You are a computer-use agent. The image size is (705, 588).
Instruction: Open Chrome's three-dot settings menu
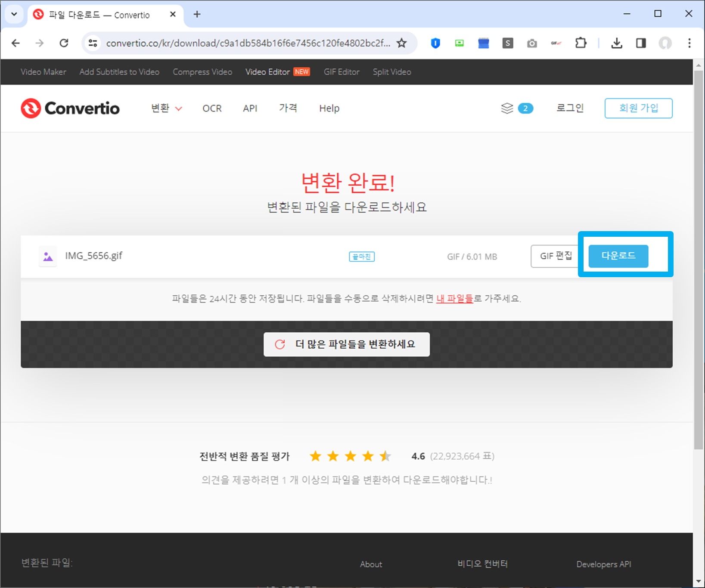[689, 43]
